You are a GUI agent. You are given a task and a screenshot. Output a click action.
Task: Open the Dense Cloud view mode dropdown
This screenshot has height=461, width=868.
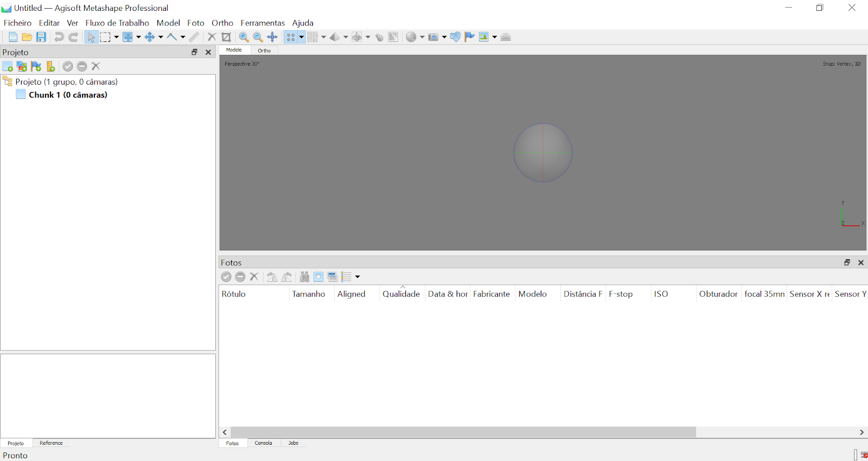pyautogui.click(x=324, y=37)
